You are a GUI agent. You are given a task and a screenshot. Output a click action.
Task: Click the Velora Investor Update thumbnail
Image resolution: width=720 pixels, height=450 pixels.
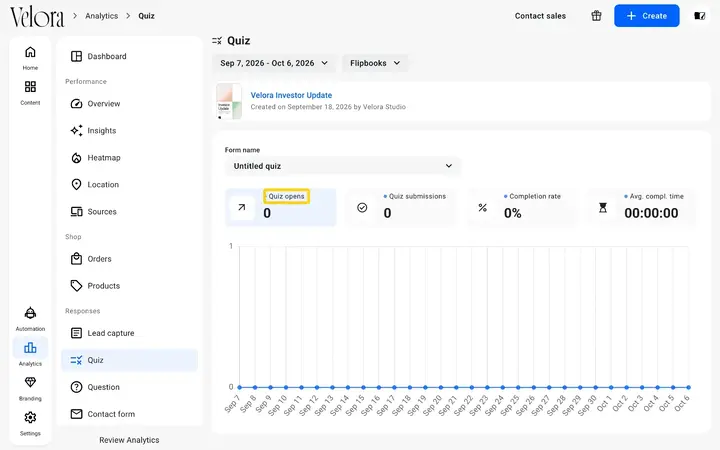(229, 101)
